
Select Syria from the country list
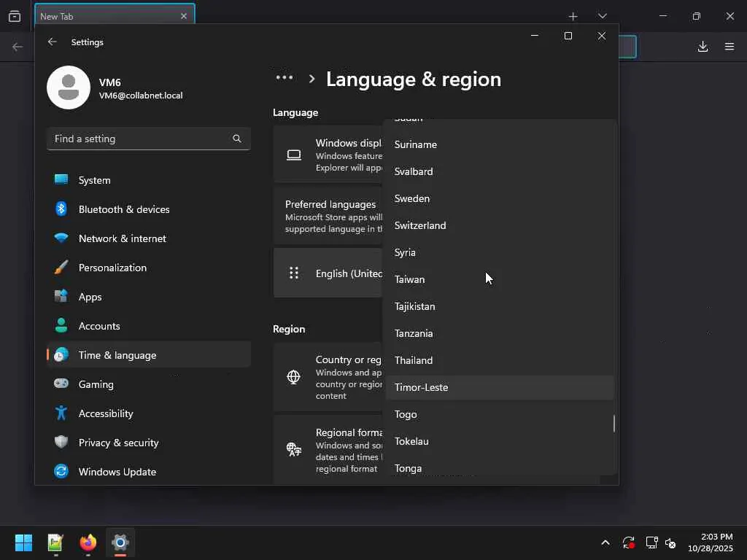499,252
